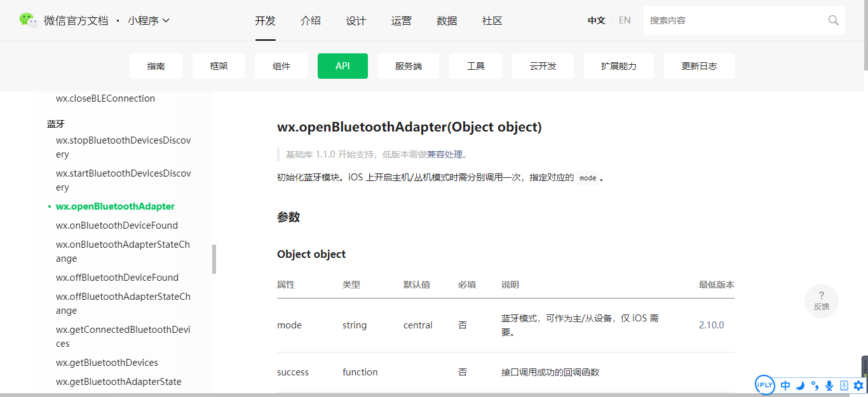Click the 2.10.0 version link
This screenshot has width=868, height=397.
click(x=711, y=325)
